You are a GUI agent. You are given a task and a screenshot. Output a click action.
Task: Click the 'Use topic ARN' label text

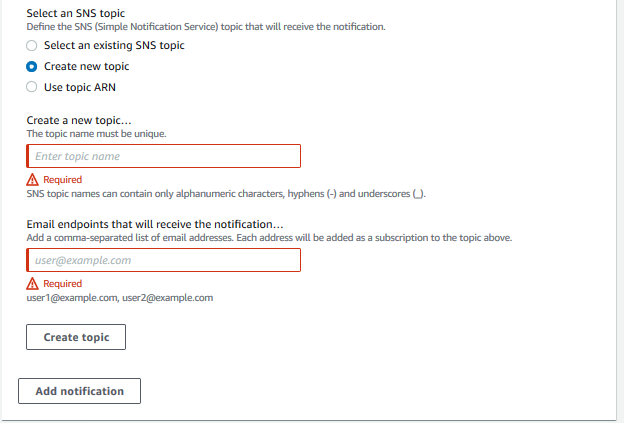pos(80,87)
